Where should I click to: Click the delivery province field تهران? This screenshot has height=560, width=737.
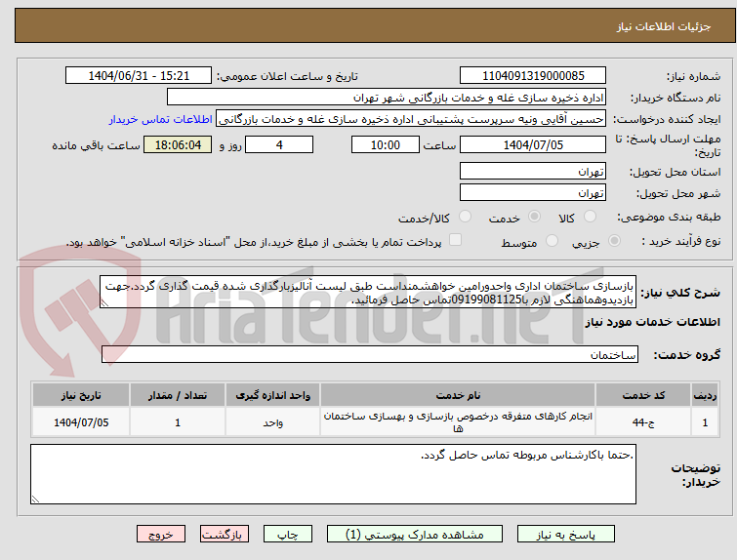point(533,171)
